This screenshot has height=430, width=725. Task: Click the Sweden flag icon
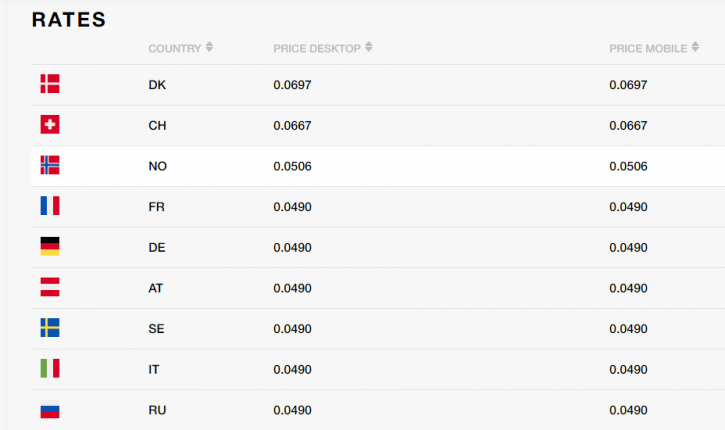click(50, 328)
